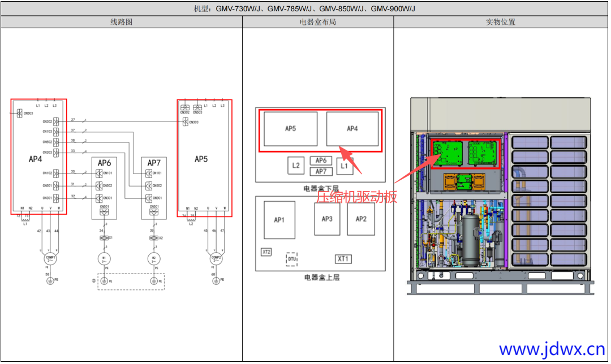The width and height of the screenshot is (611, 364).
Task: Select the M2 fan motor symbol
Action: (153, 258)
